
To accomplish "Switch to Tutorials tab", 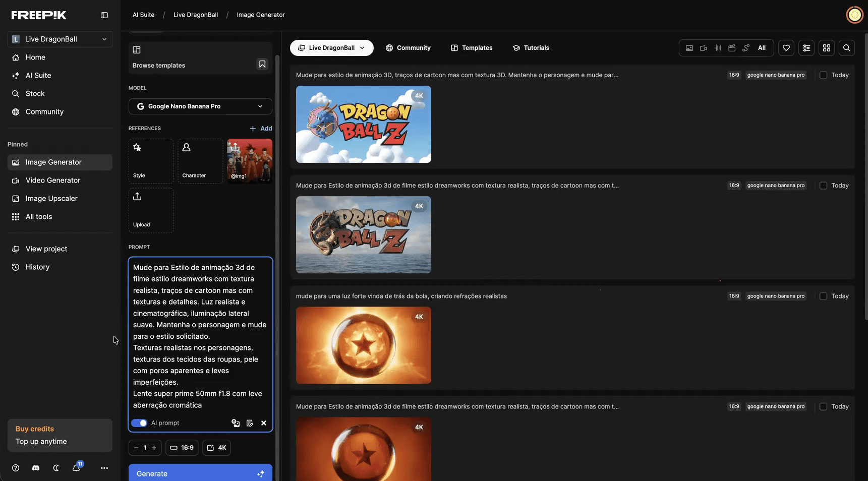I will pyautogui.click(x=531, y=48).
